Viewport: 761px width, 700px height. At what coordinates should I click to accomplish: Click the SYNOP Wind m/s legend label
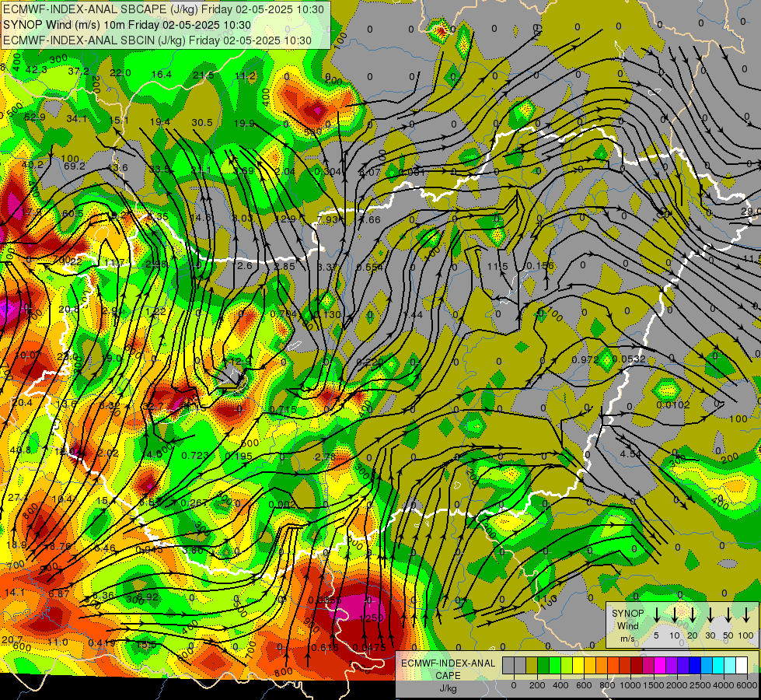(x=627, y=625)
